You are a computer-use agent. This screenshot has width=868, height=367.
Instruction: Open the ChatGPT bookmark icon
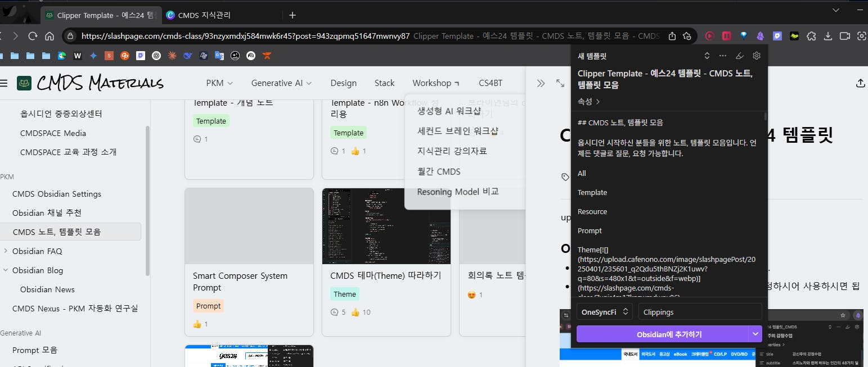coord(156,56)
